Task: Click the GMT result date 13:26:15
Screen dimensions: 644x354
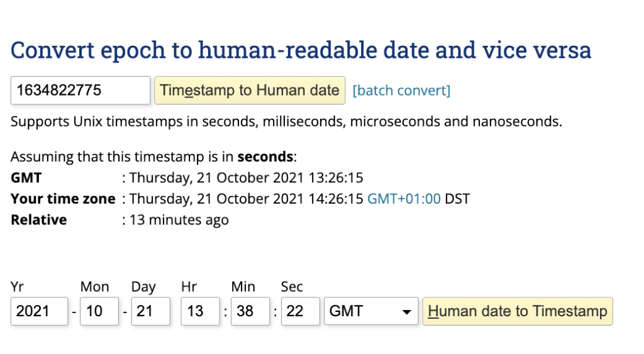Action: 247,178
